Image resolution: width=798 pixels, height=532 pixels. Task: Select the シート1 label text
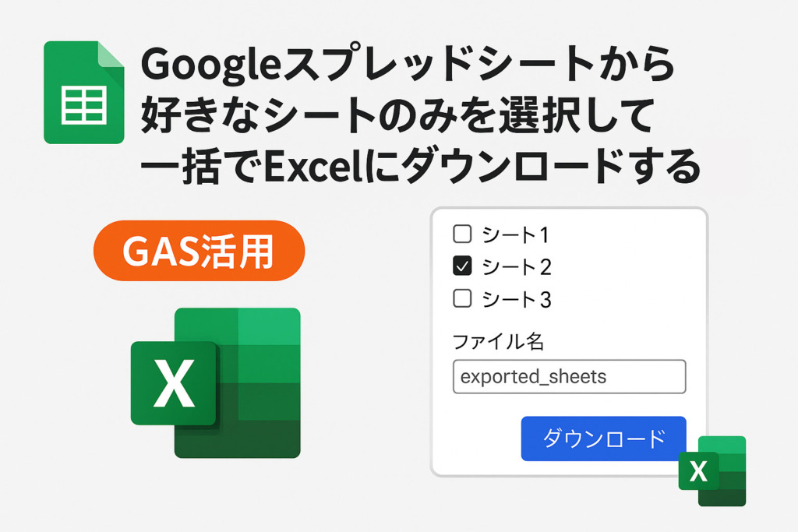pos(515,235)
